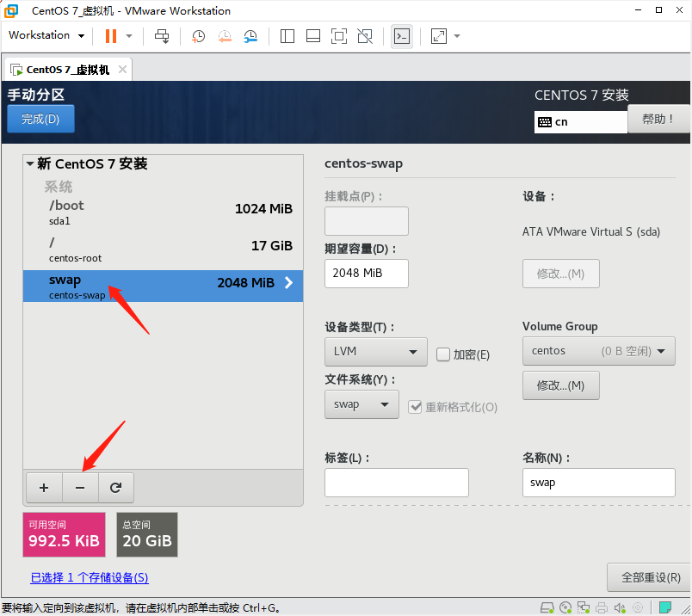The height and width of the screenshot is (616, 692).
Task: Open stretch display options dropdown arrow
Action: (457, 36)
